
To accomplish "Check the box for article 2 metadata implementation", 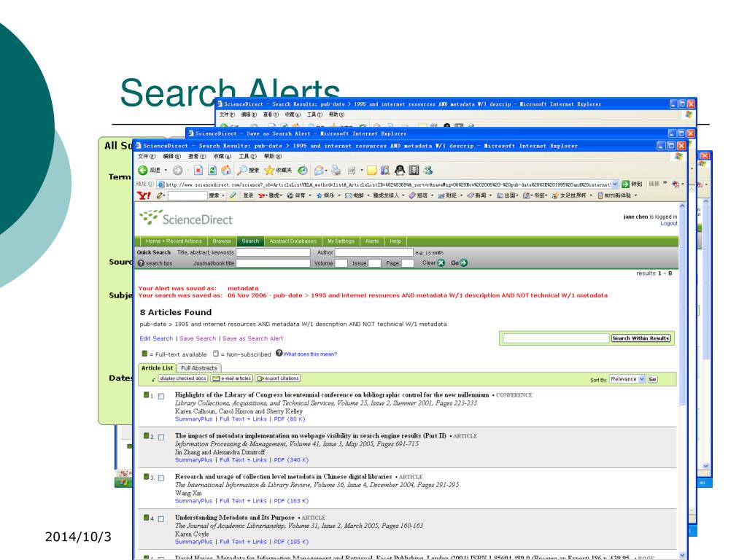I will pos(161,437).
